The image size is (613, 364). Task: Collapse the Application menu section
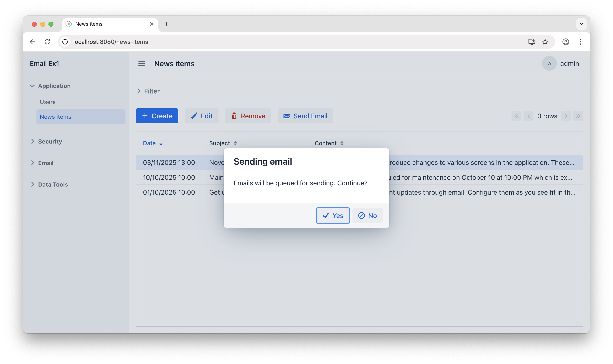click(x=54, y=86)
